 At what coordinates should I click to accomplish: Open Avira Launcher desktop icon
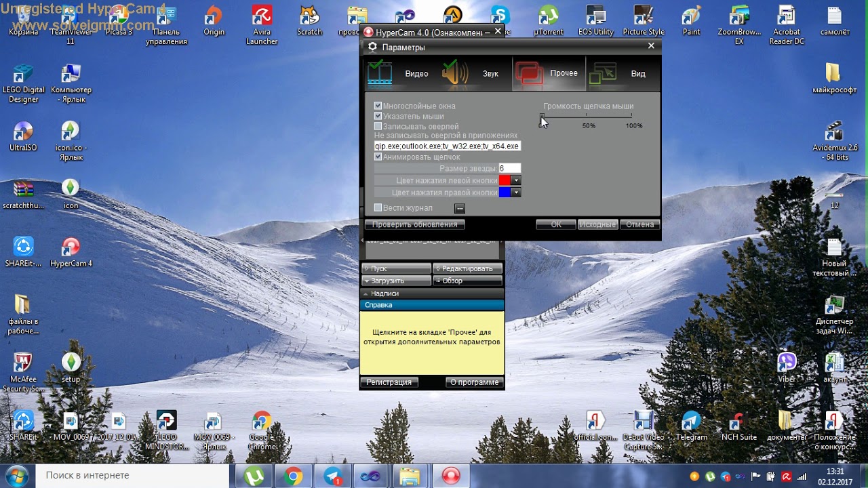262,26
